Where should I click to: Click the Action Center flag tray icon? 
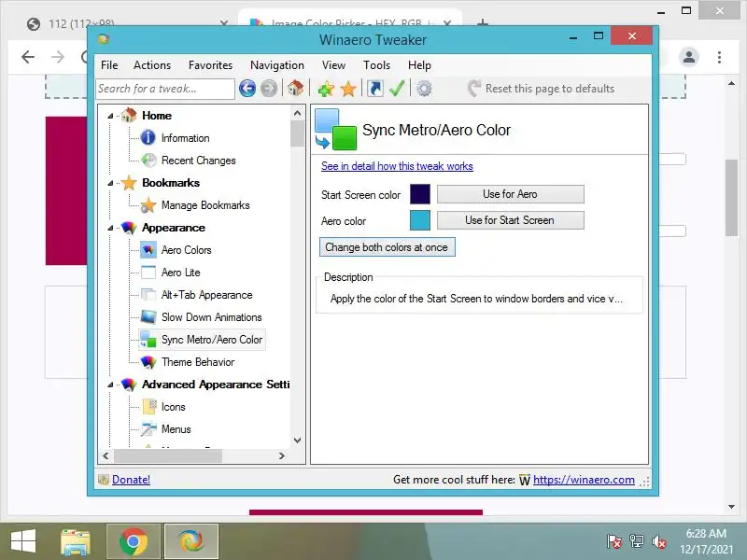click(x=613, y=541)
